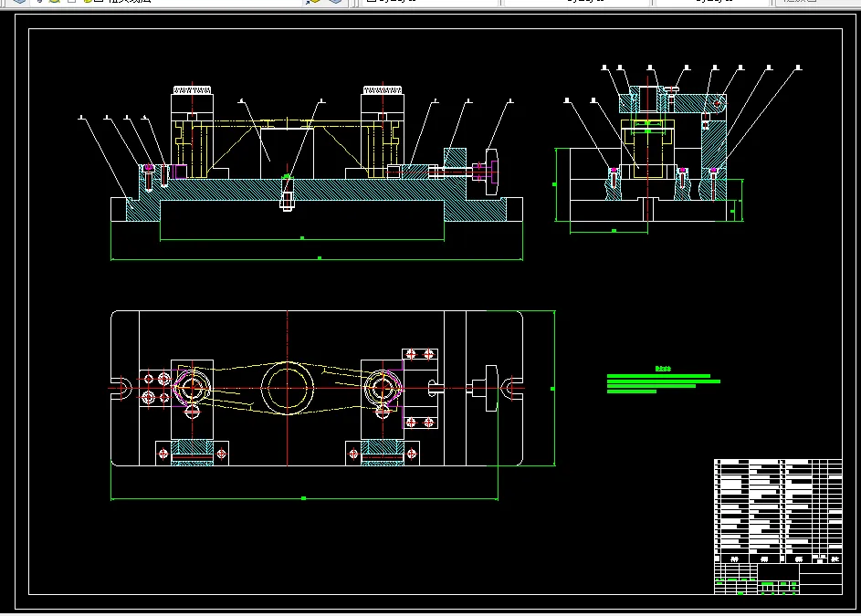Click the width dimension grip below the side view
861x616 pixels.
(614, 231)
